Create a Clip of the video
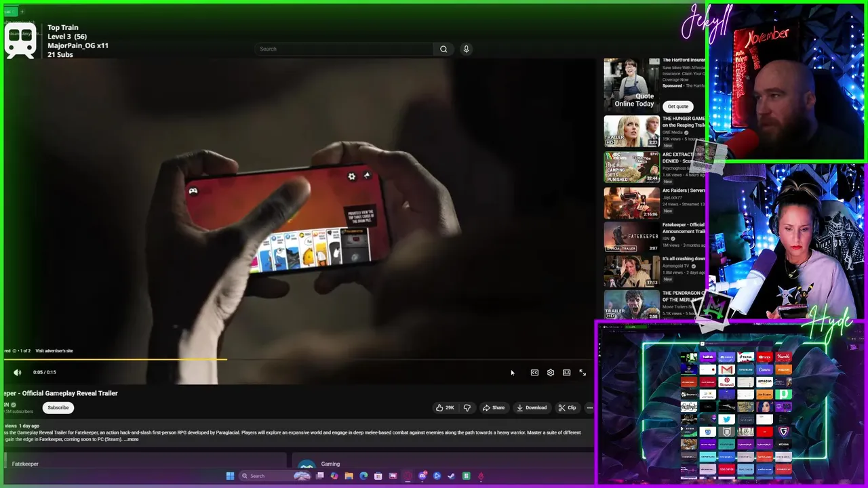The image size is (868, 488). [x=567, y=407]
